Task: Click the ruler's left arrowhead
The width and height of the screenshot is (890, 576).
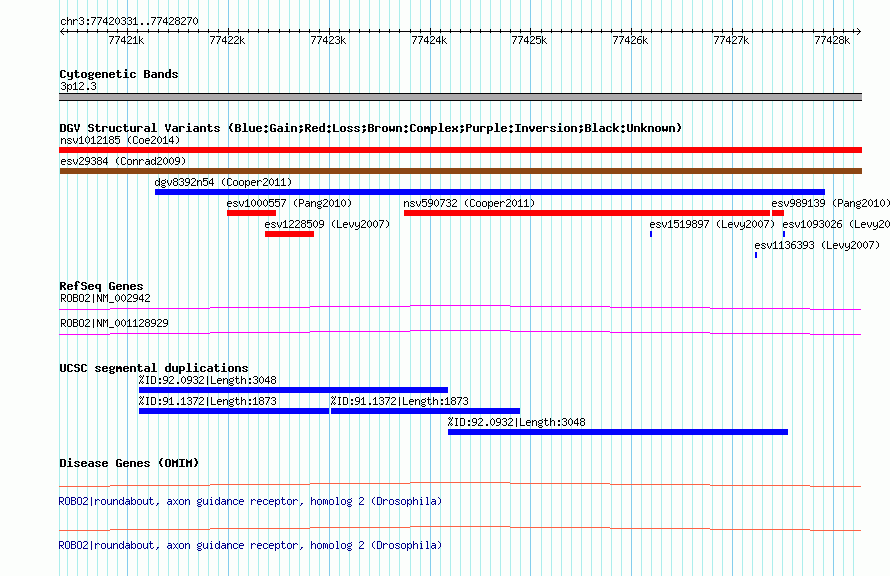Action: [62, 31]
